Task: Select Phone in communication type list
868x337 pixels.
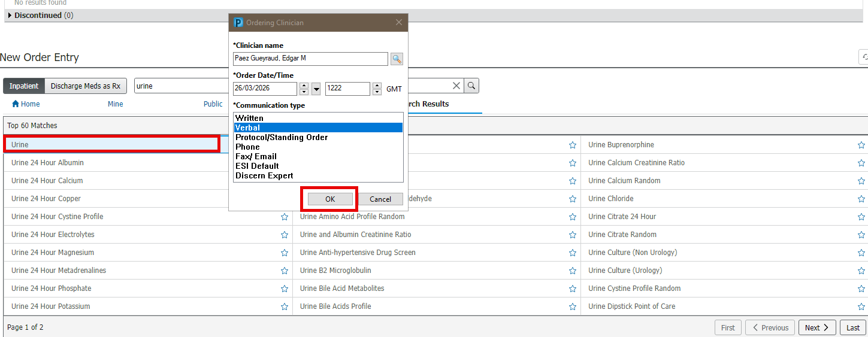Action: coord(247,147)
